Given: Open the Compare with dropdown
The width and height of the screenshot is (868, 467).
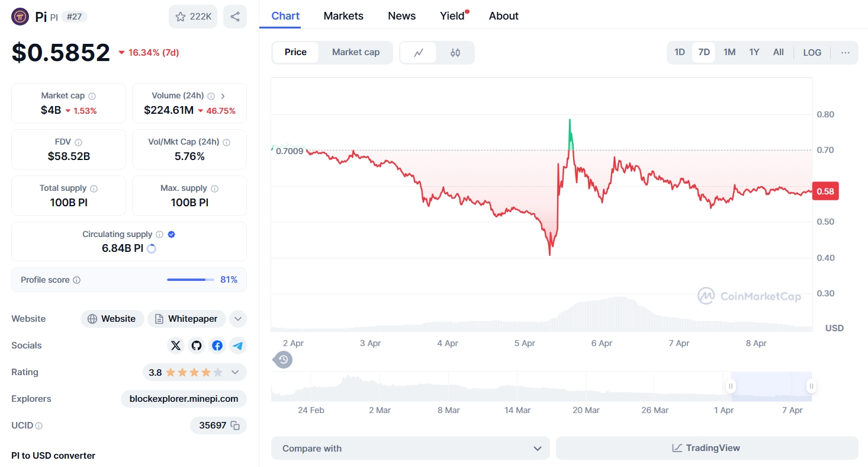Looking at the screenshot, I should (410, 449).
